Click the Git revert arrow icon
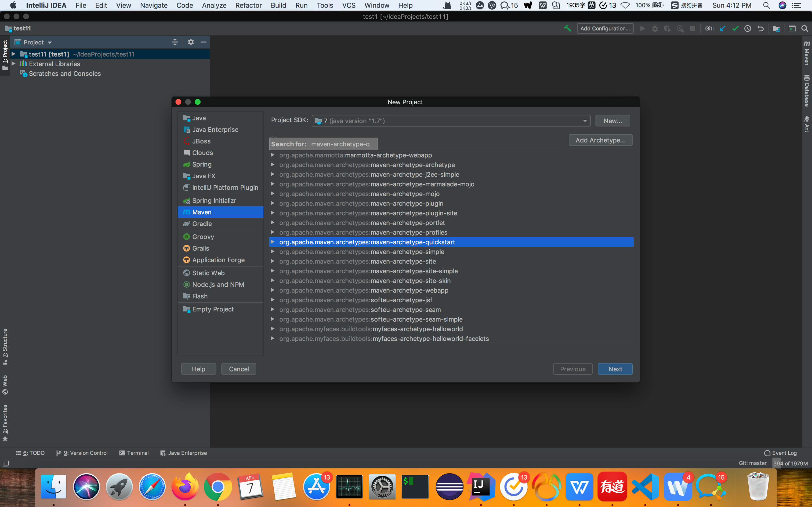This screenshot has width=812, height=507. (x=760, y=28)
